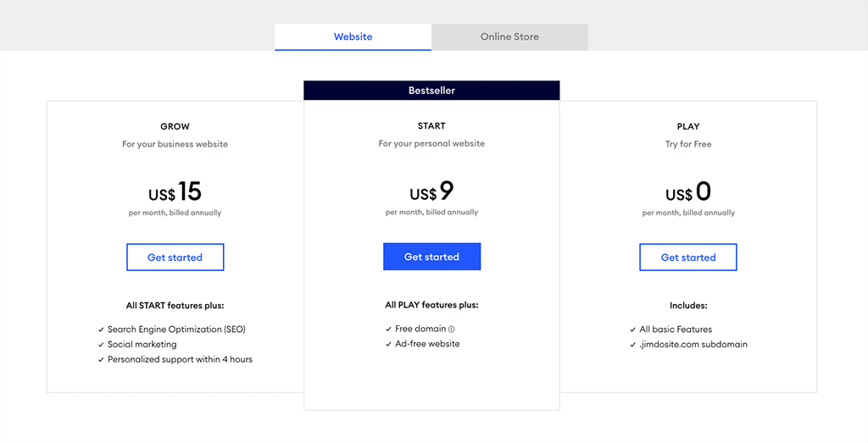This screenshot has height=443, width=868.
Task: Click 'All START features plus:' heading
Action: 175,305
